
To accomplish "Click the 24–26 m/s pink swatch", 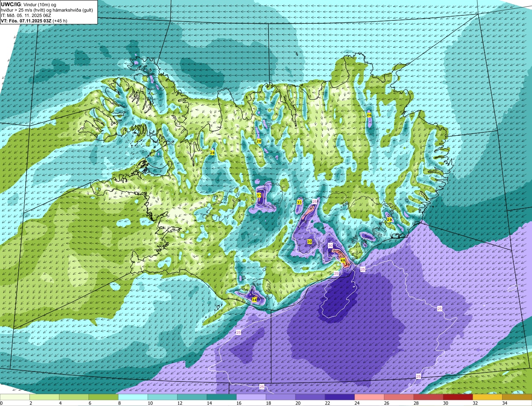I will pos(369,397).
